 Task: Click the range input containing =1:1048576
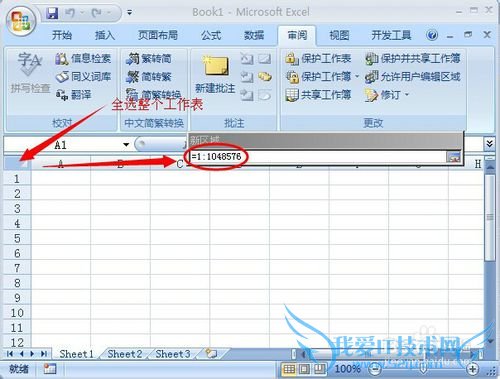click(x=317, y=156)
